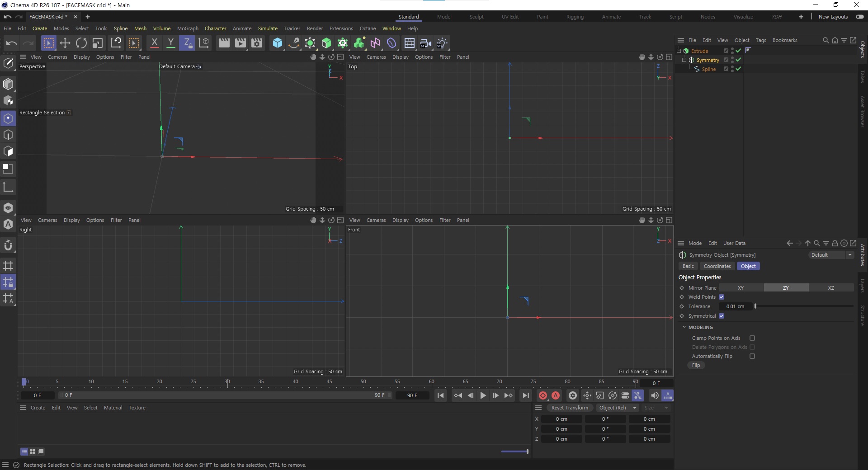Viewport: 868px width, 470px height.
Task: Add a Floor grid scene icon
Action: click(x=410, y=43)
